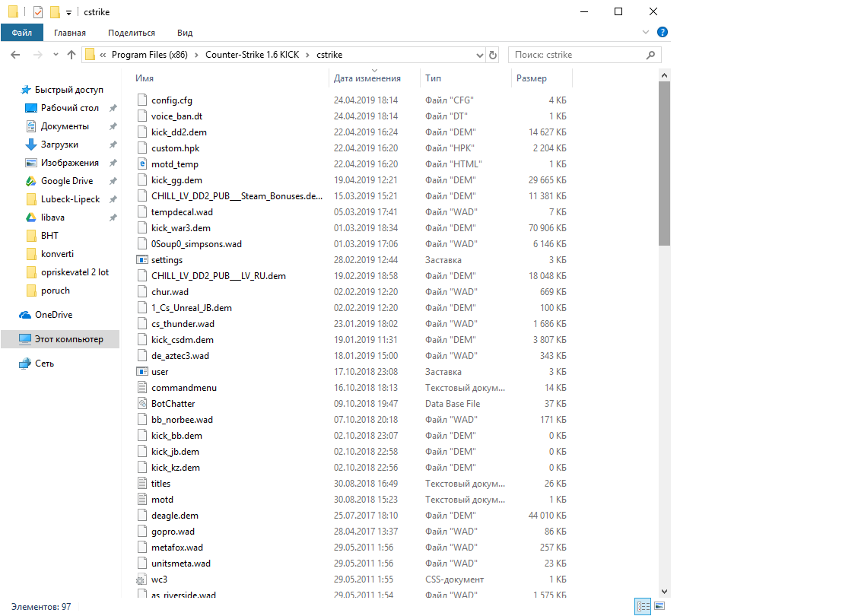Switch to details view layout icon
This screenshot has height=616, width=858.
point(643,606)
